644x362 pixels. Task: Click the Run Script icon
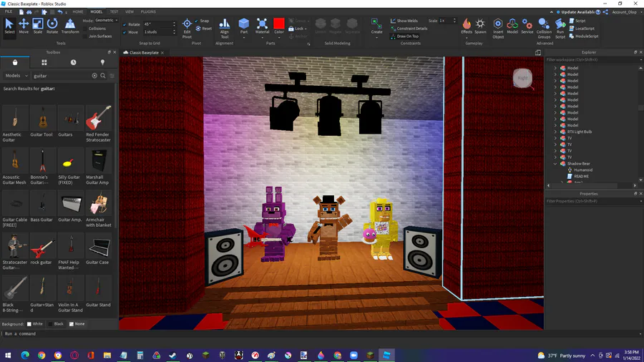point(560,28)
